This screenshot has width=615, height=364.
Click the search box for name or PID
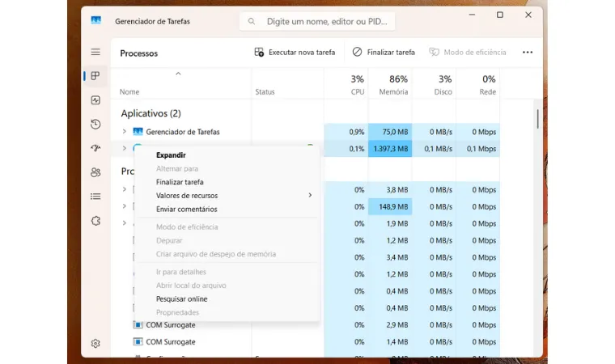(317, 21)
